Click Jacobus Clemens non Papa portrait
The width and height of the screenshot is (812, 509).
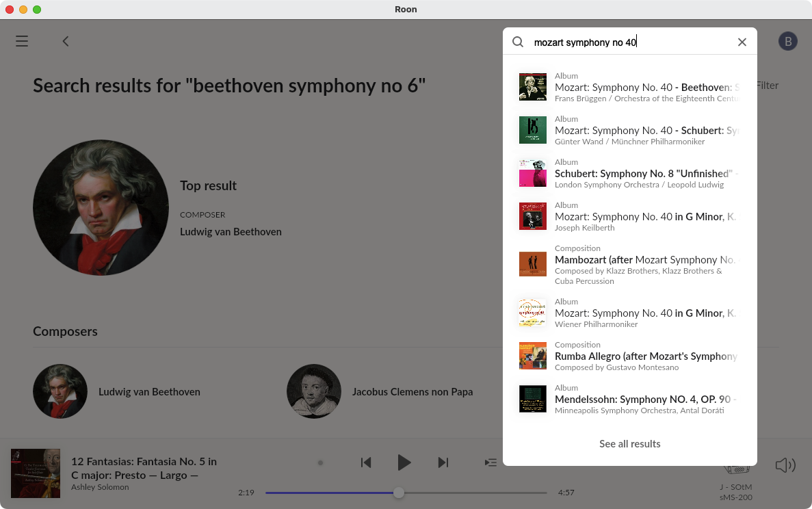click(x=314, y=391)
